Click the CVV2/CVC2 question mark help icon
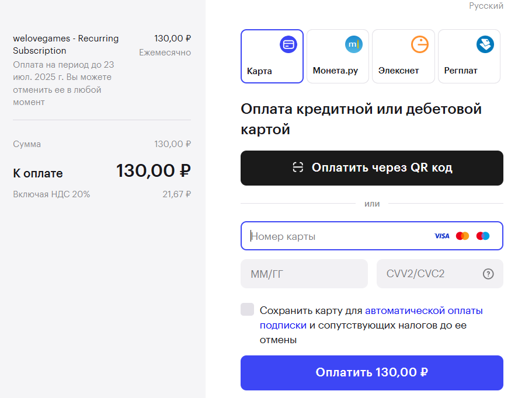Screen dimensions: 532x398 (x=488, y=274)
